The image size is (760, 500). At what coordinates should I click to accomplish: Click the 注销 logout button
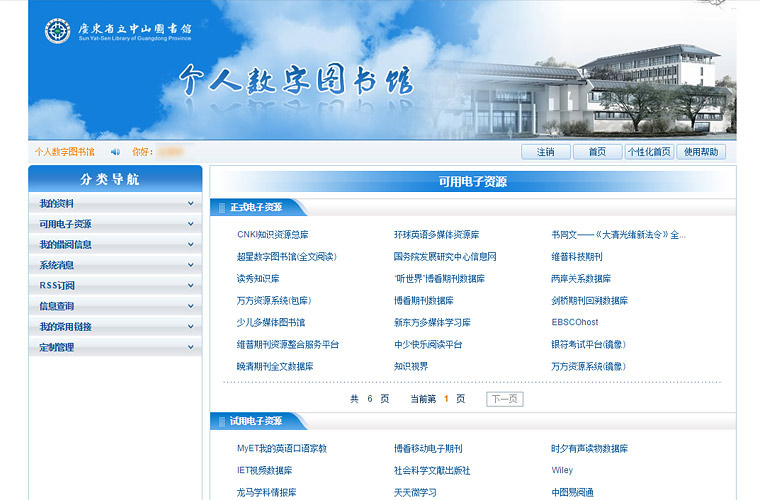[546, 152]
